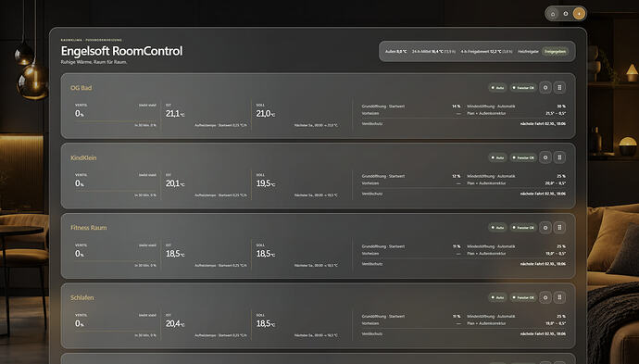Click the Ventil 0 % value in OG Bad
Image resolution: width=639 pixels, height=364 pixels.
80,114
